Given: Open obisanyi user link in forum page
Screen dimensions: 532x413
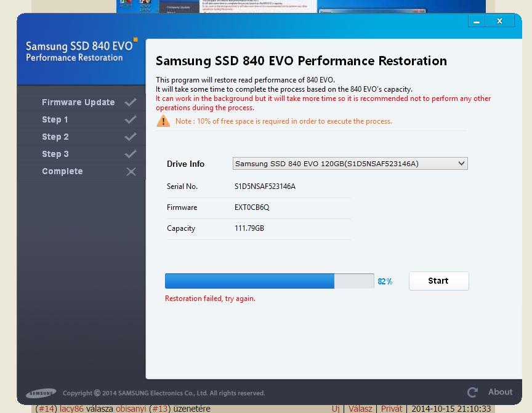Looking at the screenshot, I should (131, 409).
